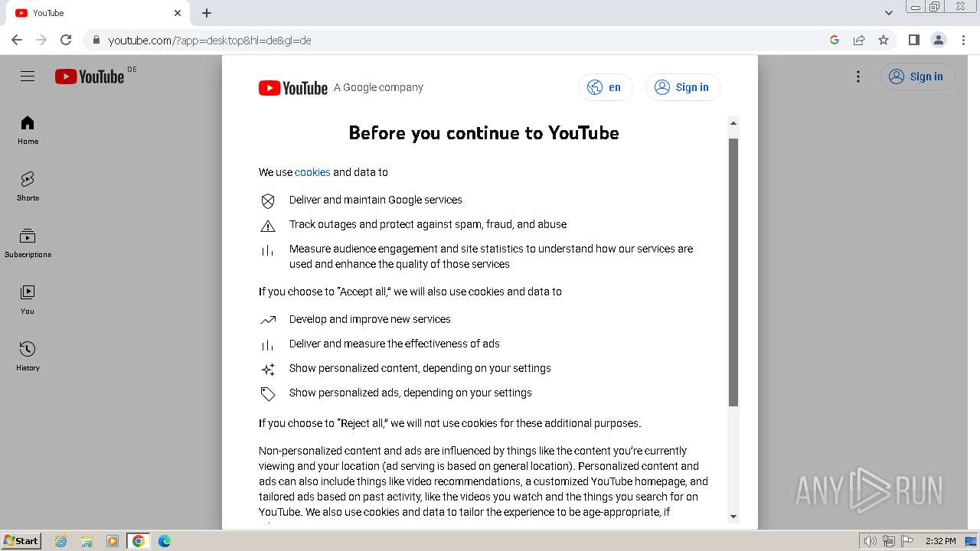The image size is (980, 551).
Task: Follow the 'cookies' link
Action: point(312,172)
